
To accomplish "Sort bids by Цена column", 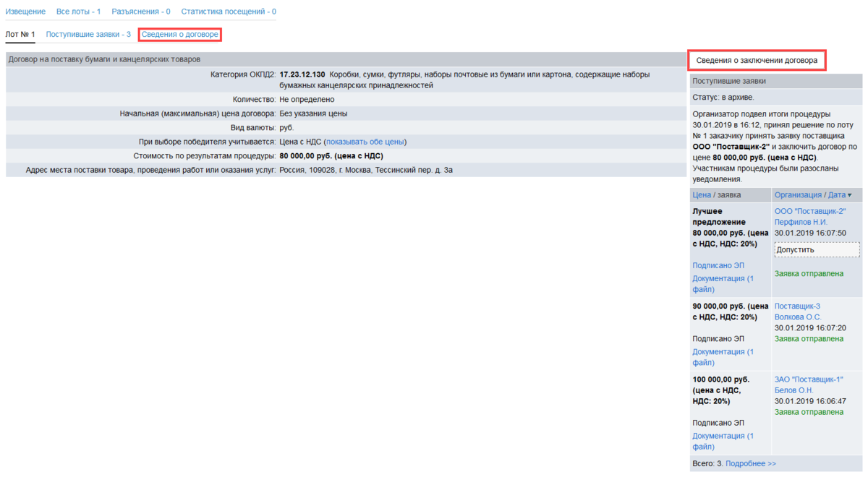I will 701,195.
